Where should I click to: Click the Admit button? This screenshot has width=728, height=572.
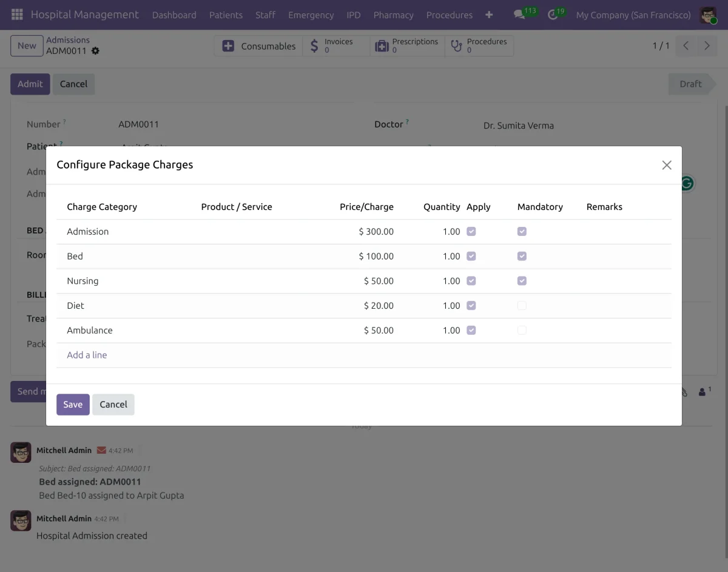click(30, 84)
